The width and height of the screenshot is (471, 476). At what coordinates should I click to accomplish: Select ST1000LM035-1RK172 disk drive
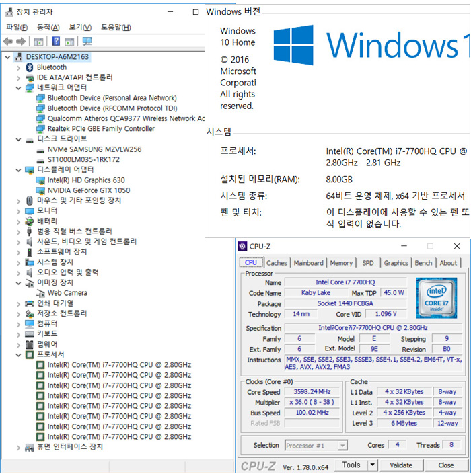83,160
